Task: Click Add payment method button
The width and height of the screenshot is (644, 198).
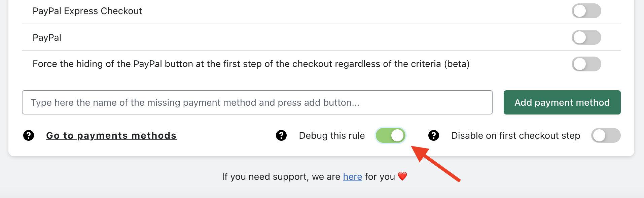Action: (562, 102)
